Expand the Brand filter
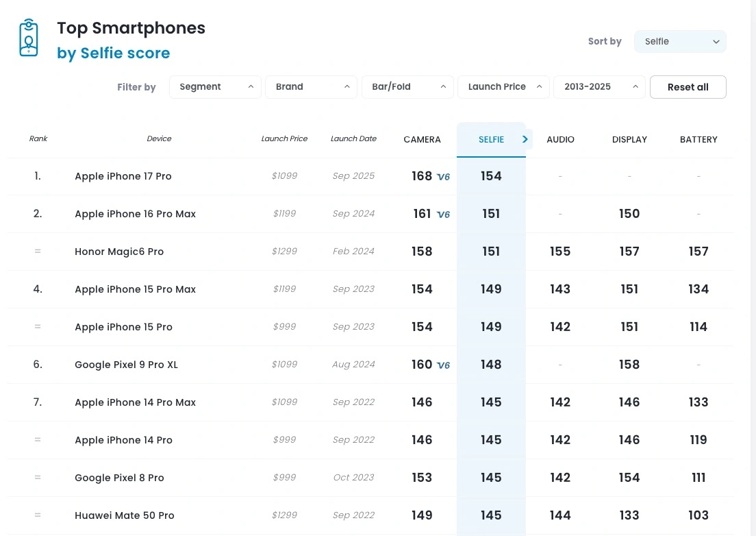This screenshot has height=536, width=756. pos(311,87)
